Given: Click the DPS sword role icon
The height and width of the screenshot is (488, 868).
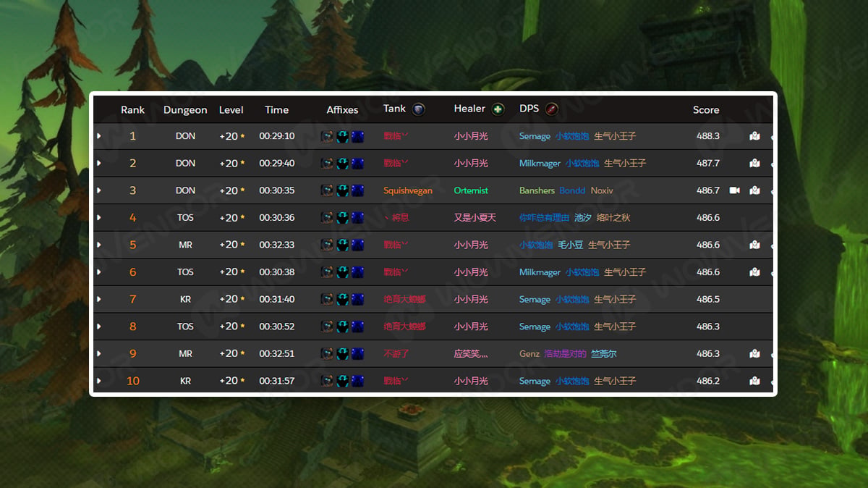Looking at the screenshot, I should point(552,109).
